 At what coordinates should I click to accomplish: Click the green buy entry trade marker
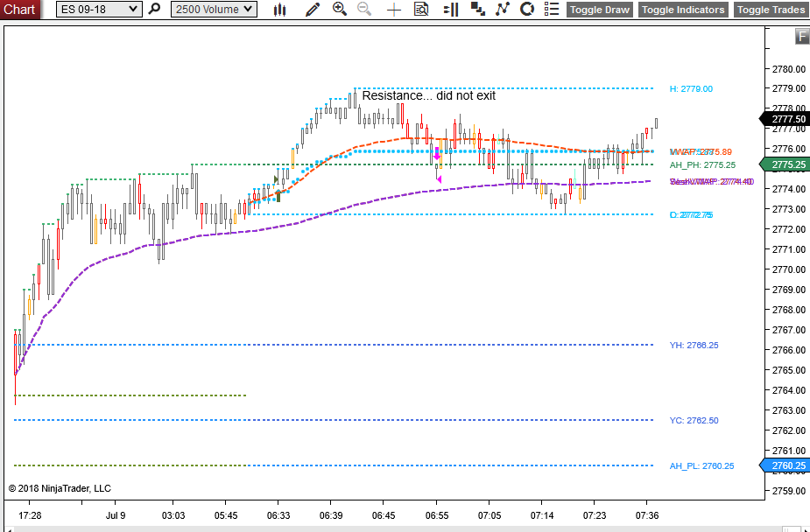click(278, 196)
